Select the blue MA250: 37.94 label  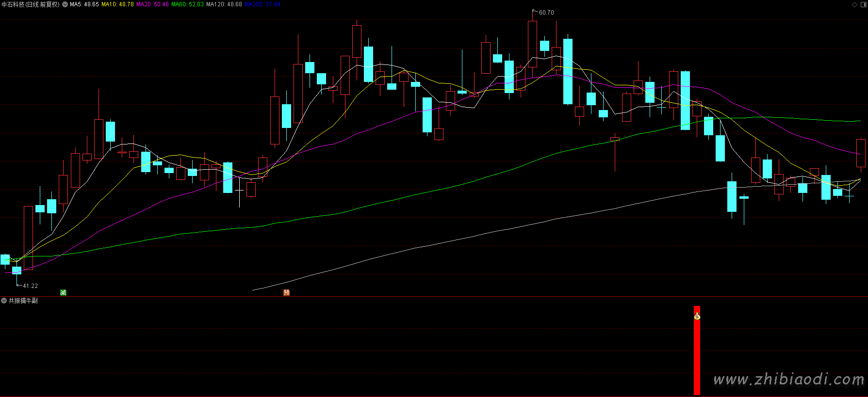click(262, 4)
